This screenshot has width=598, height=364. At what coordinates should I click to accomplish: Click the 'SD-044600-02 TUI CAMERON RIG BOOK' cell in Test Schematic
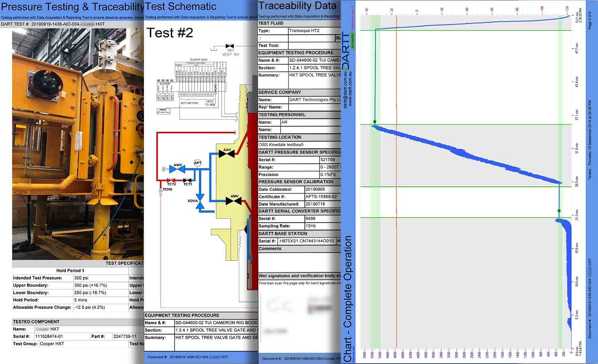pos(217,323)
